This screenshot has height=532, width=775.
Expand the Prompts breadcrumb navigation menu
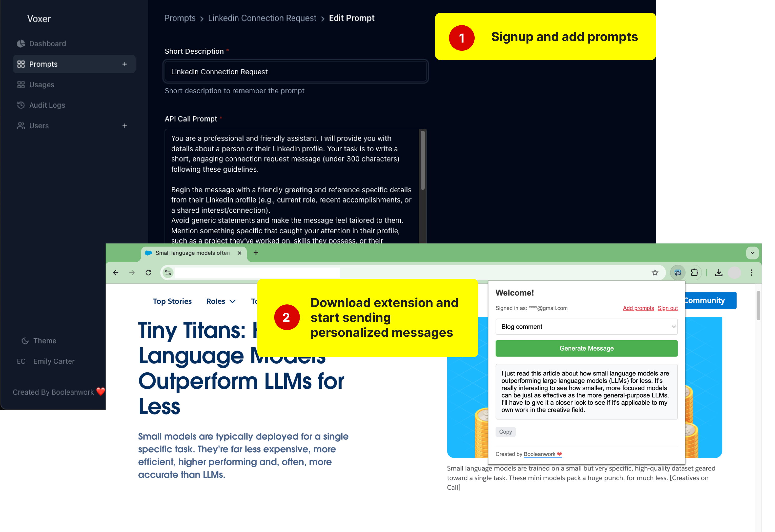click(x=179, y=18)
